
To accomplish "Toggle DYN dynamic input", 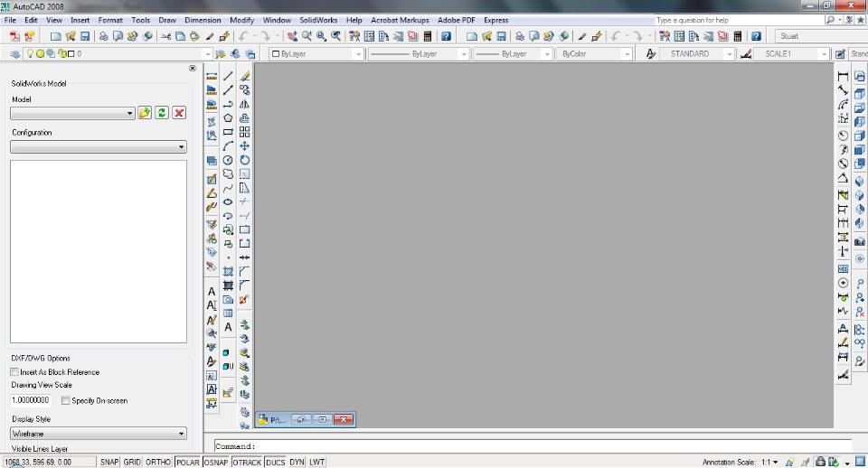I will click(297, 462).
